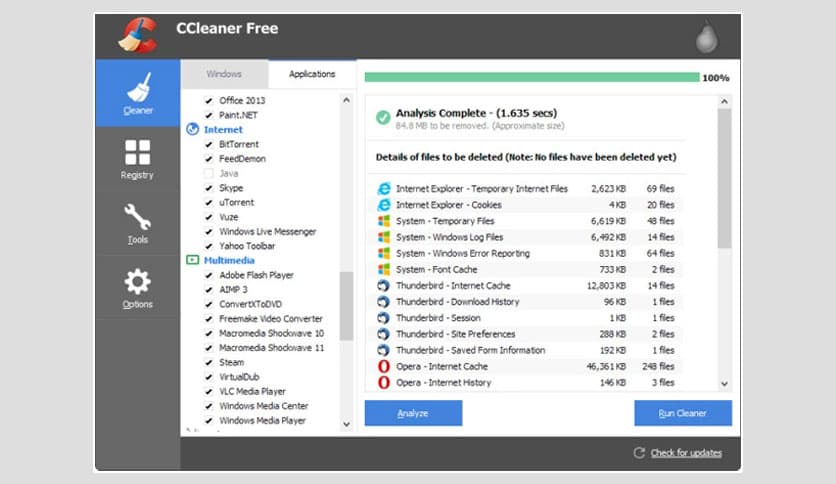The image size is (836, 484).
Task: Click the Multimedia category icon
Action: coord(192,260)
